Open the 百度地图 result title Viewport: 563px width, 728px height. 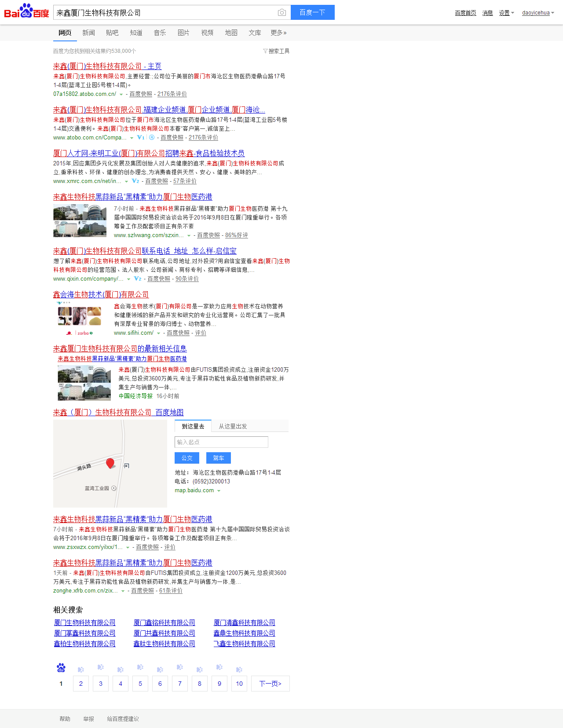tap(118, 413)
